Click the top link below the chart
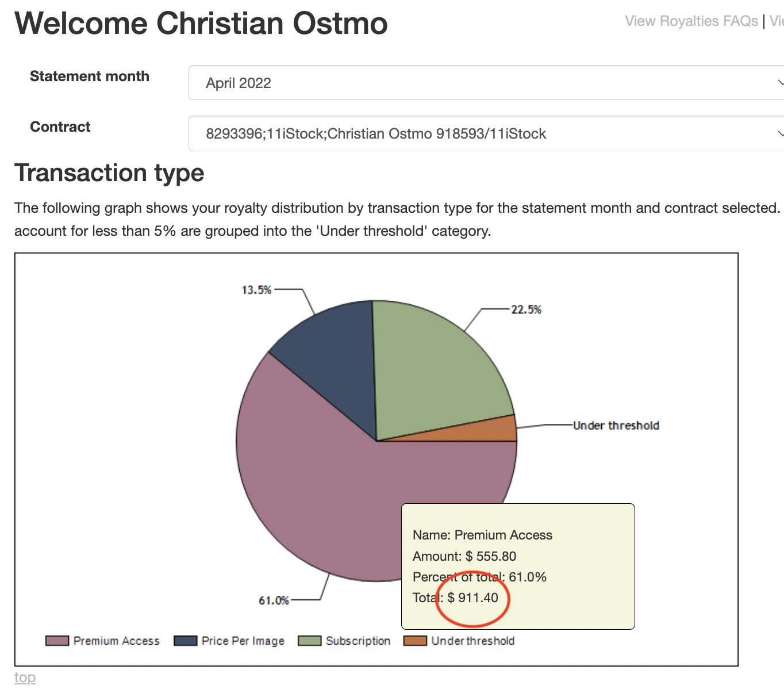Viewport: 784px width, 689px height. tap(25, 677)
